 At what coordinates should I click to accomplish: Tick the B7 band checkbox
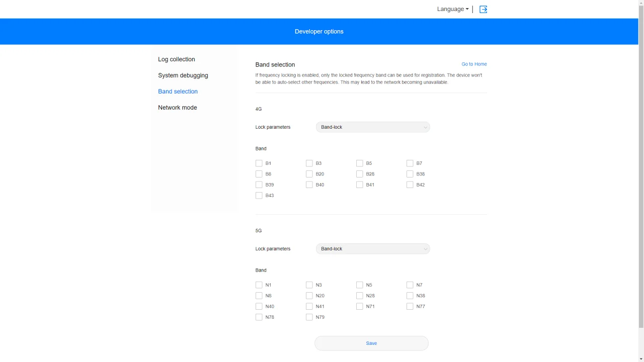(410, 163)
